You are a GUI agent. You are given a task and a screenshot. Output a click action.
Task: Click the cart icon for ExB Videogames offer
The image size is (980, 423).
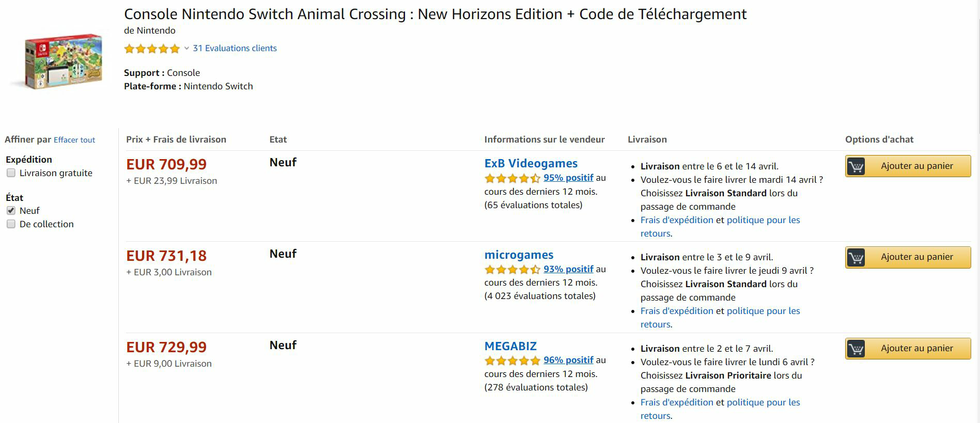pyautogui.click(x=856, y=167)
